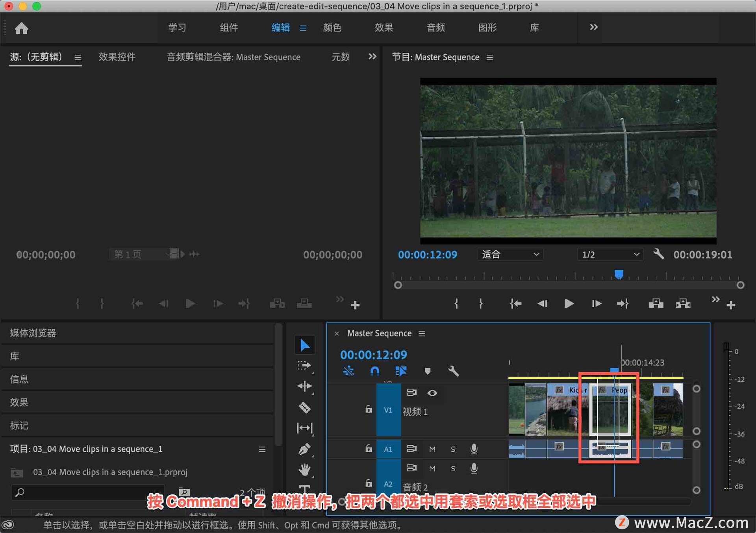Open timeline display settings wrench
The image size is (756, 533).
(453, 371)
